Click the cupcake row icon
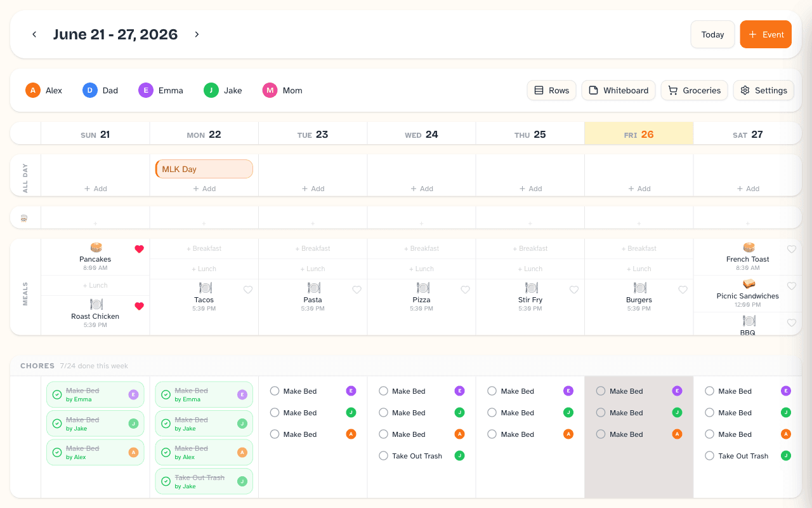 pos(24,218)
